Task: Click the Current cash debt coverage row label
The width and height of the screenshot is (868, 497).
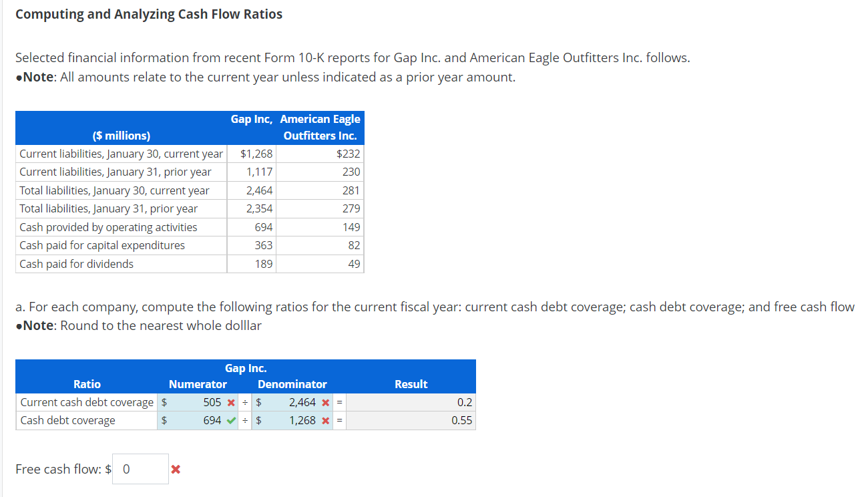Action: point(87,403)
